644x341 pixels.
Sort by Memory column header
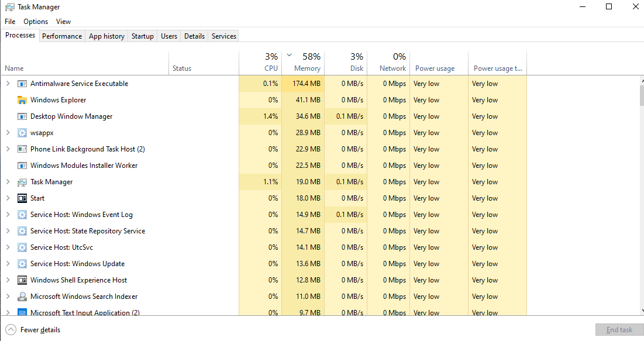303,63
